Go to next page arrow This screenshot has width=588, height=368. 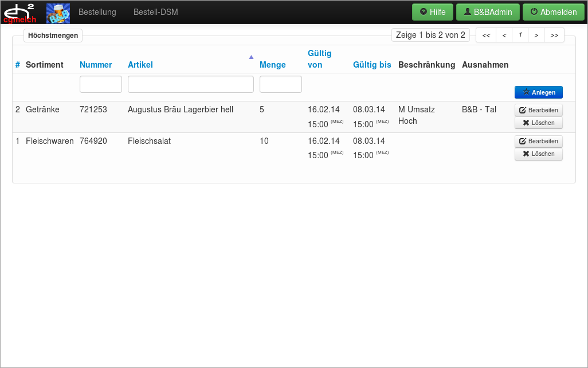(x=536, y=36)
